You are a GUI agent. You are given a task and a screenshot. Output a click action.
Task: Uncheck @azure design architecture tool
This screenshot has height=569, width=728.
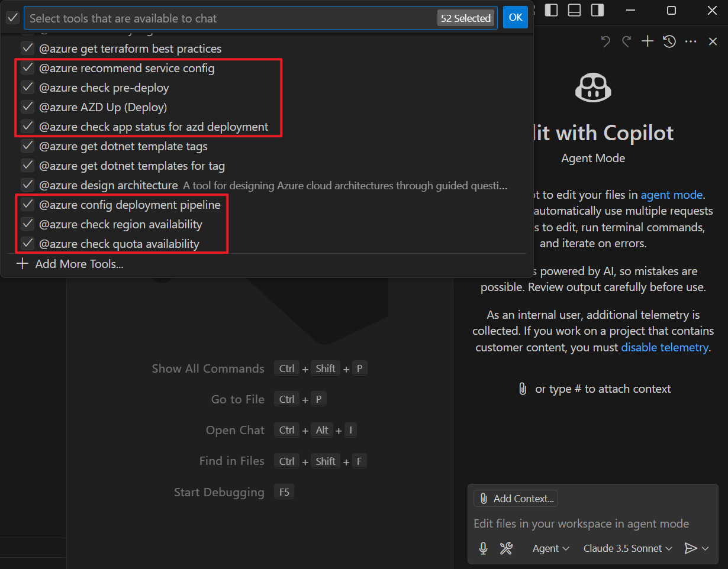27,185
